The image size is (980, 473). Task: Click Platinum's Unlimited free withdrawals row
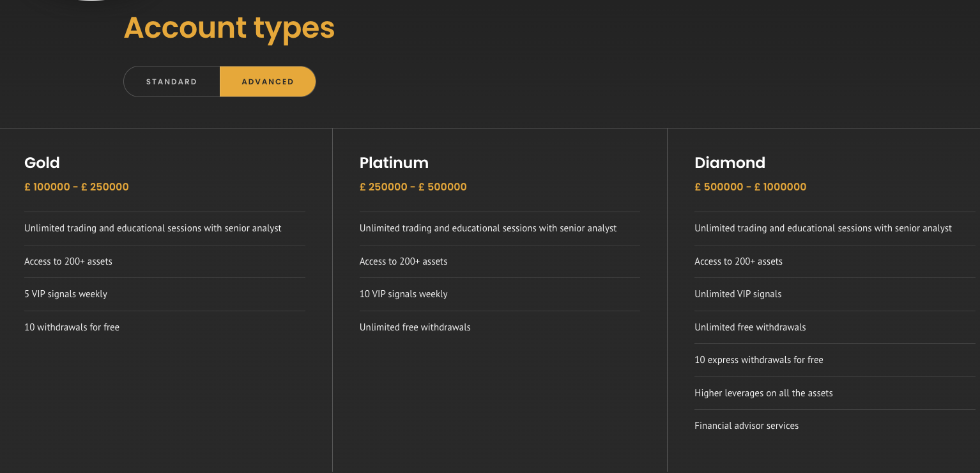[x=500, y=327]
